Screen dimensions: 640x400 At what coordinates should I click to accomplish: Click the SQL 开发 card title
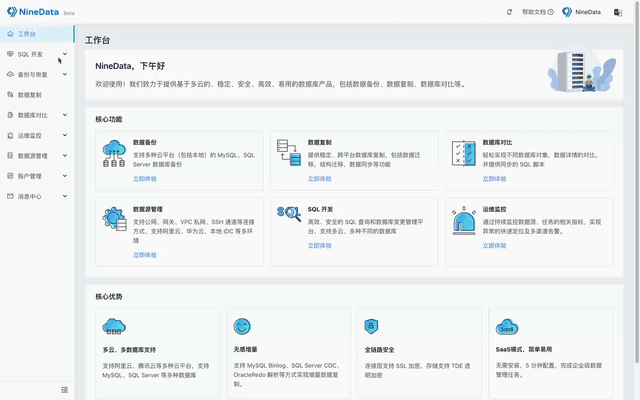click(320, 209)
